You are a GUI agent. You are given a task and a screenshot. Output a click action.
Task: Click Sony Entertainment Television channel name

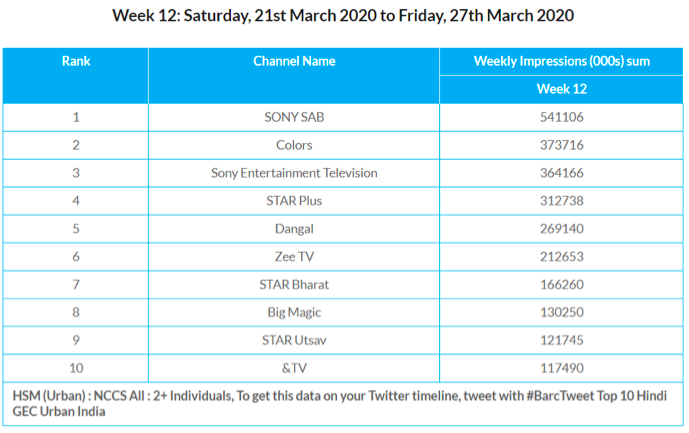pyautogui.click(x=294, y=173)
